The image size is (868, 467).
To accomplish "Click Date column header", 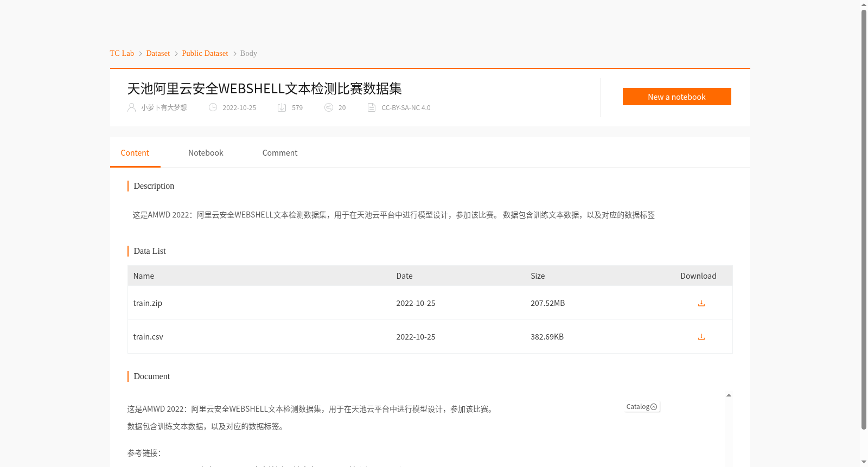I will pos(404,276).
